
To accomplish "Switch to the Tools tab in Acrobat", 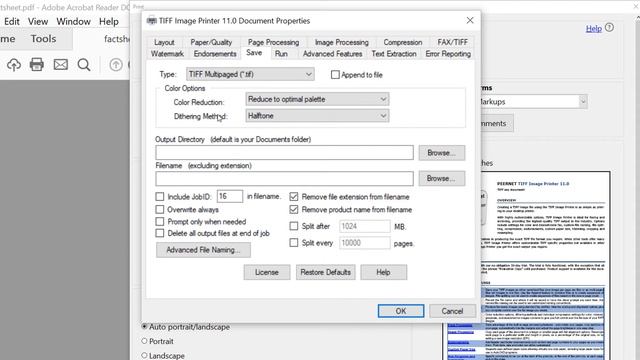I will pos(43,39).
